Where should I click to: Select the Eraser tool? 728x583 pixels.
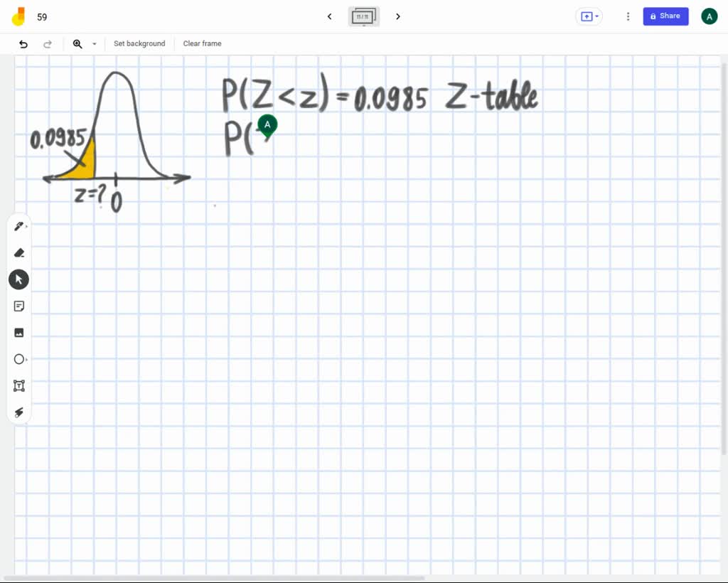click(18, 252)
